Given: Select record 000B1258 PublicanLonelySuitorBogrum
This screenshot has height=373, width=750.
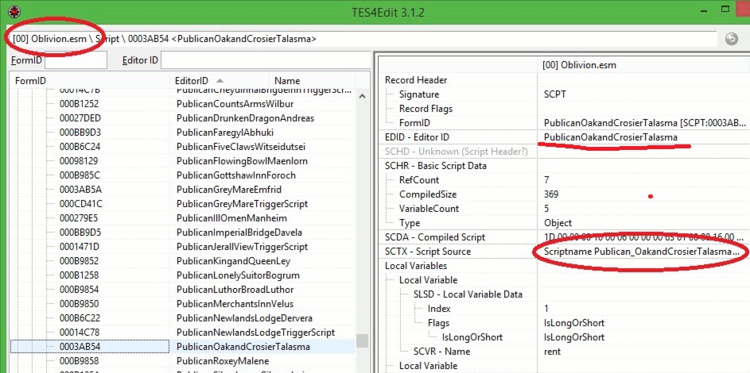Looking at the screenshot, I should pyautogui.click(x=182, y=275).
